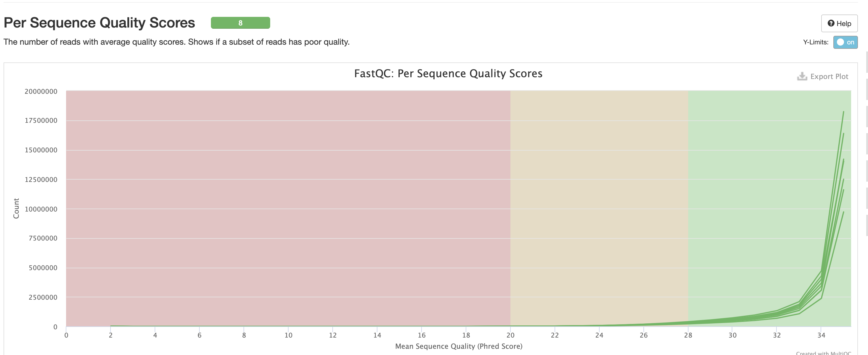The width and height of the screenshot is (868, 355).
Task: Click the 'Mean Sequence Quality (Phred Score)' axis label
Action: click(459, 346)
